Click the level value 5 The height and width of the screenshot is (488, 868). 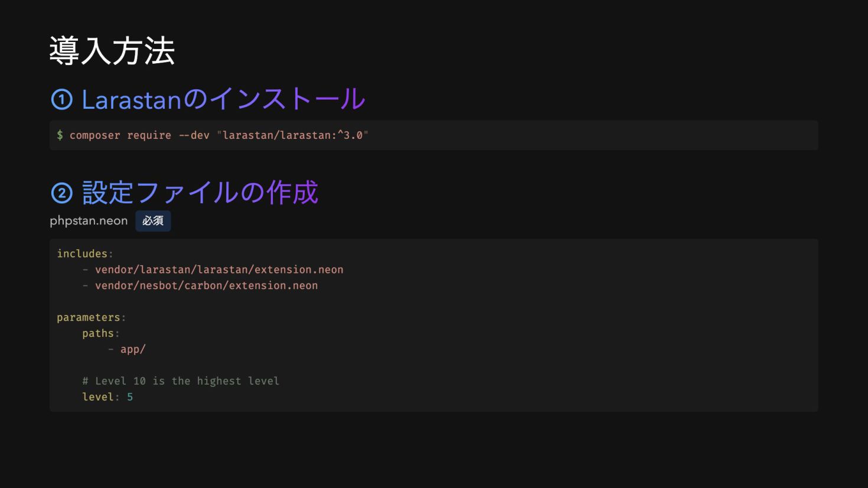point(130,397)
